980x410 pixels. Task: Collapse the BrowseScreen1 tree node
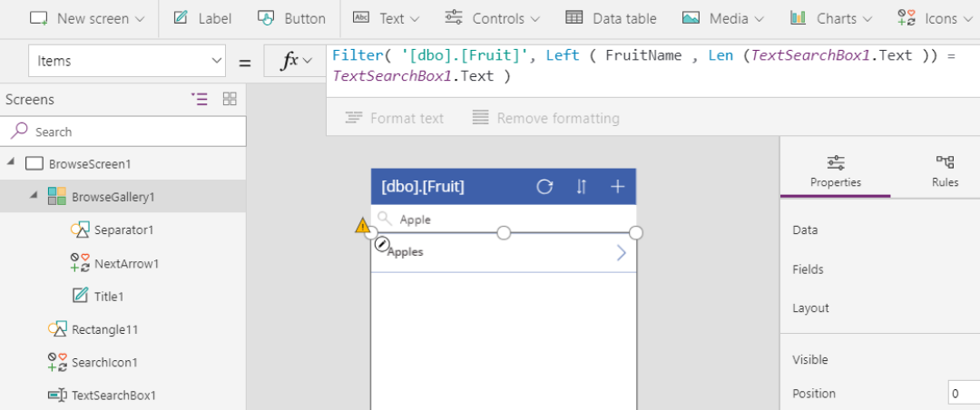click(x=11, y=163)
